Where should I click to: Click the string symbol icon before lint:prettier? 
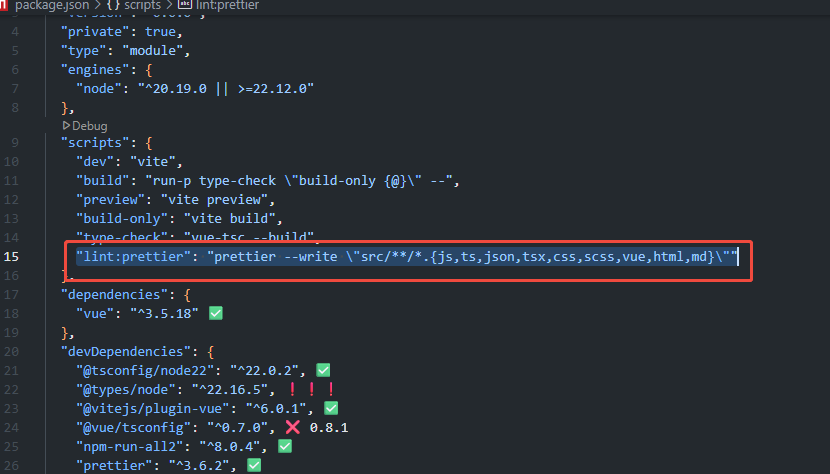click(x=185, y=5)
